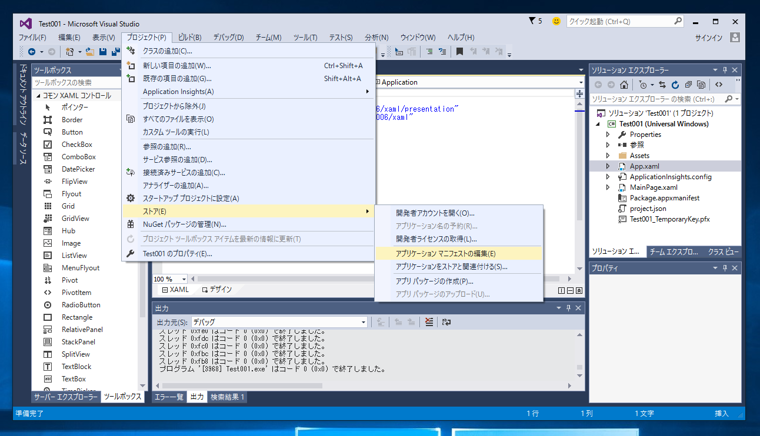
Task: Click the refresh icon in Solution Explorer
Action: click(675, 85)
